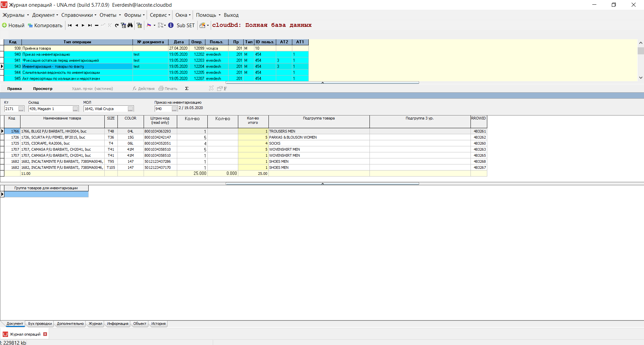Open the Журналы menu
Image resolution: width=644 pixels, height=345 pixels.
click(15, 15)
